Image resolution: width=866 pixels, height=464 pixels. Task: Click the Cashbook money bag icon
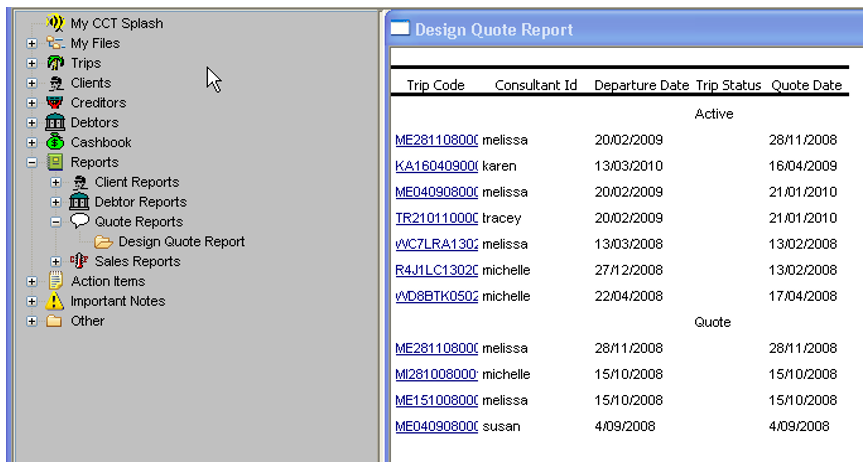coord(55,142)
